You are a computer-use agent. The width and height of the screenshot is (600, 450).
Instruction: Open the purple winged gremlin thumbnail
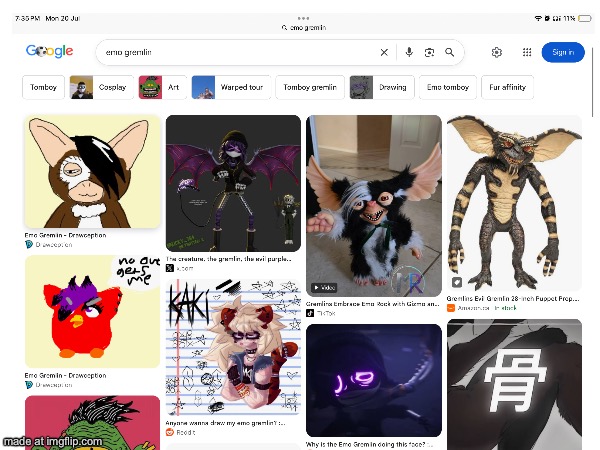click(x=233, y=183)
